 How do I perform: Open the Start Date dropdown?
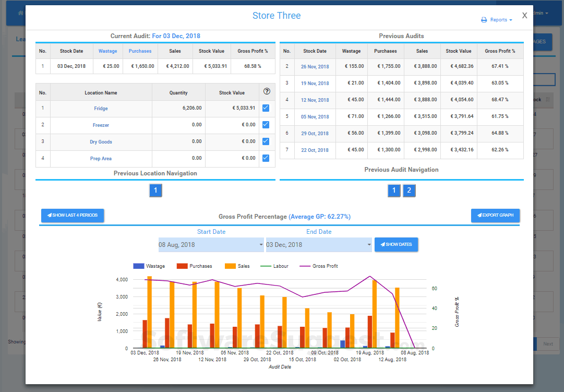click(211, 244)
